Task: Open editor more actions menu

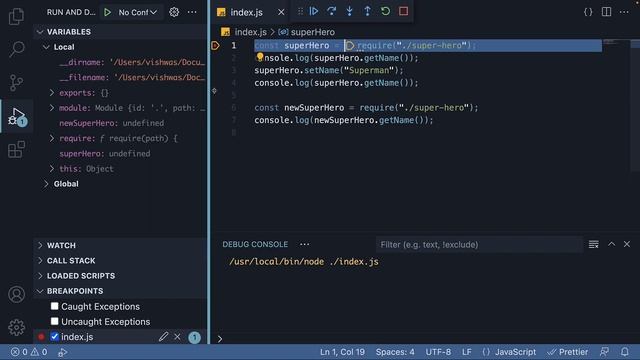Action: pos(624,12)
